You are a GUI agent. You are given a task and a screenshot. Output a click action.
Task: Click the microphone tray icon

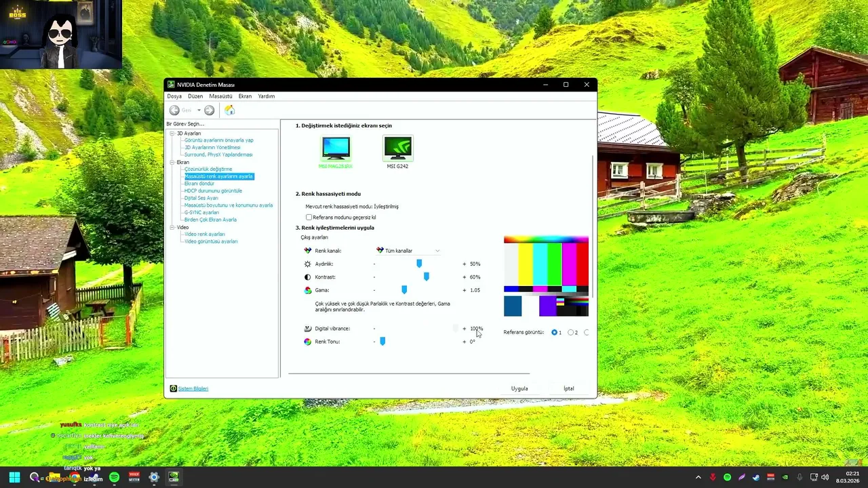click(x=800, y=477)
